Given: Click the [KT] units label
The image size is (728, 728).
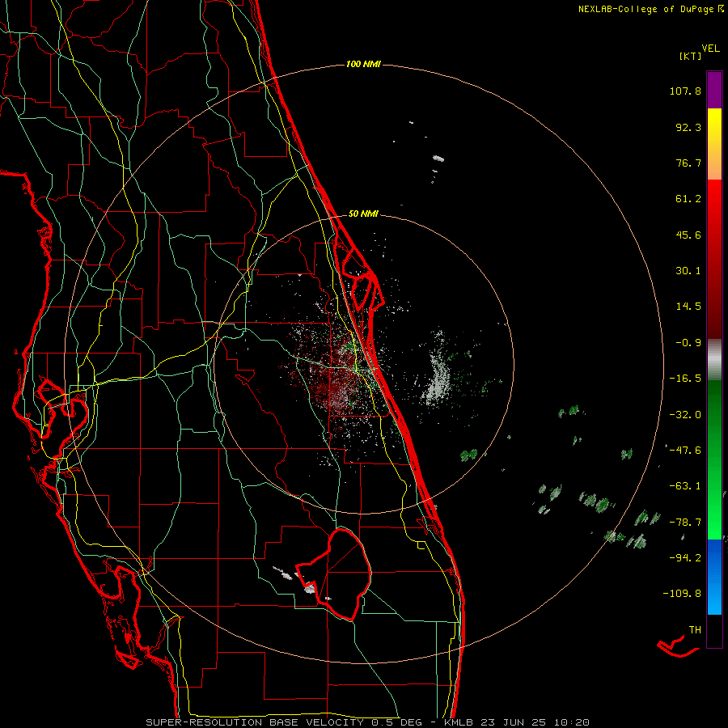Looking at the screenshot, I should [x=690, y=56].
